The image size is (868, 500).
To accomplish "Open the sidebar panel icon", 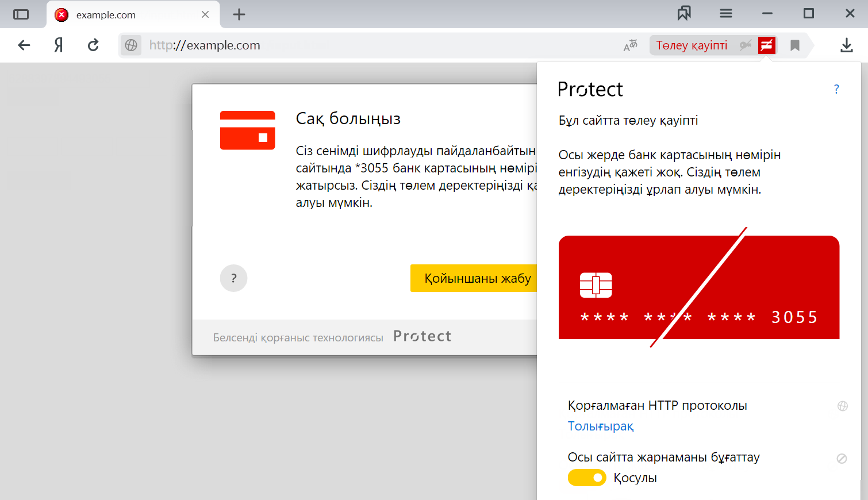I will pos(21,14).
